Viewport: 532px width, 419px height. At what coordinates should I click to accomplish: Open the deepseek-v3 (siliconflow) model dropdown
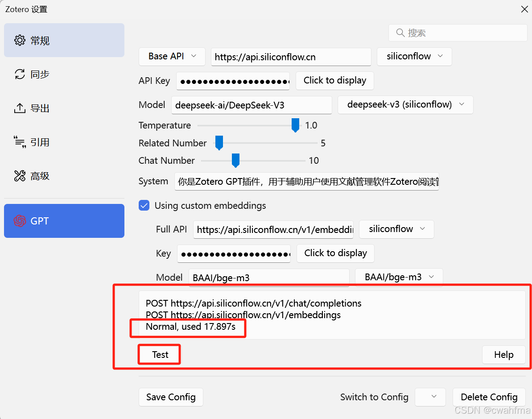(405, 105)
